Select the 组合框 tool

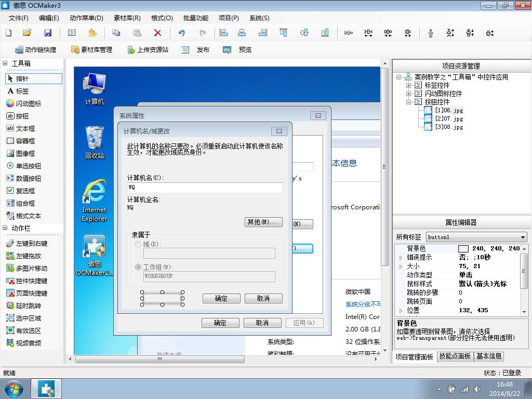[x=21, y=203]
